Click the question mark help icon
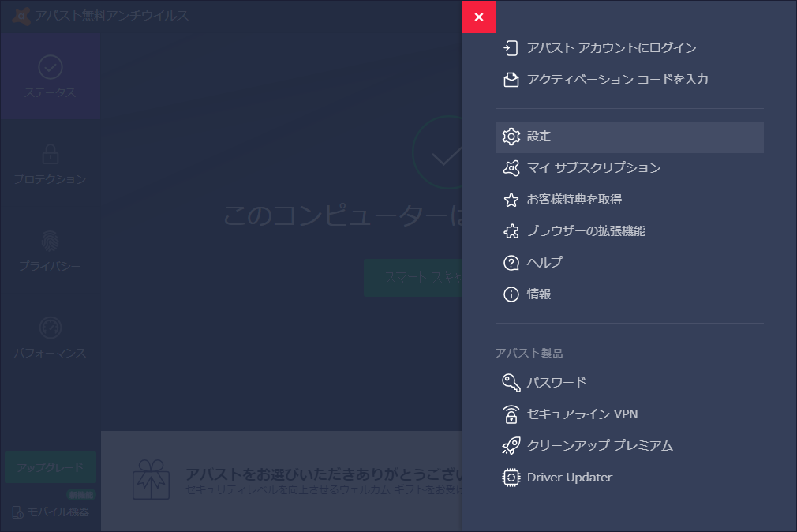797x532 pixels. 511,263
